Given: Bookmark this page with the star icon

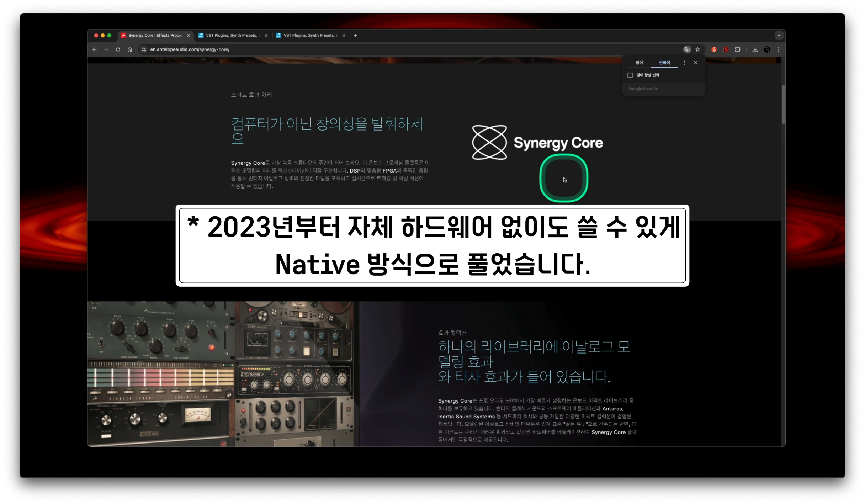Looking at the screenshot, I should (x=698, y=49).
